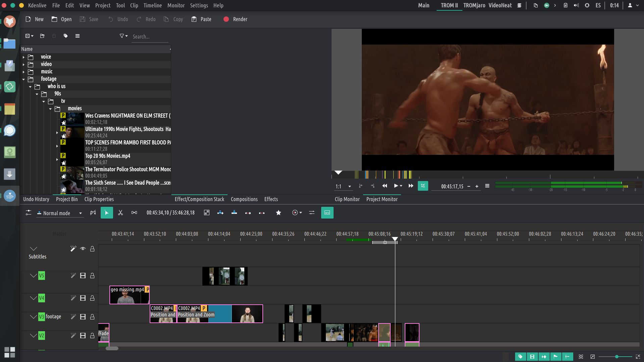Collapse the V3 footage track
Viewport: 644px width, 362px height.
click(x=33, y=317)
